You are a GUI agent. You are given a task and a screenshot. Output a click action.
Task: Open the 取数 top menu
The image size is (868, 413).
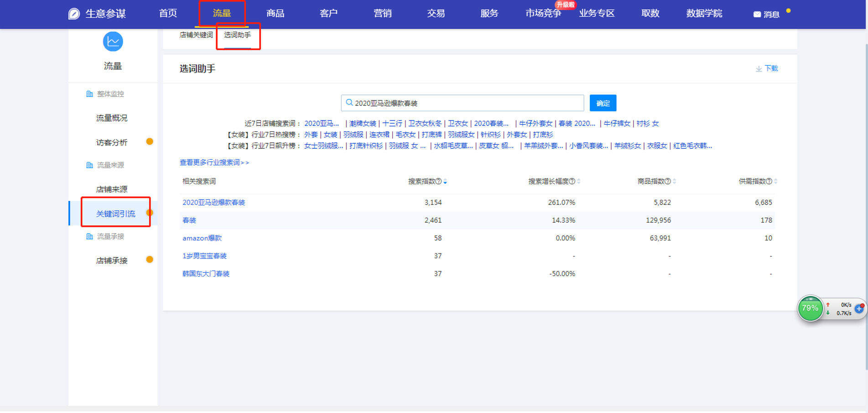click(x=650, y=13)
